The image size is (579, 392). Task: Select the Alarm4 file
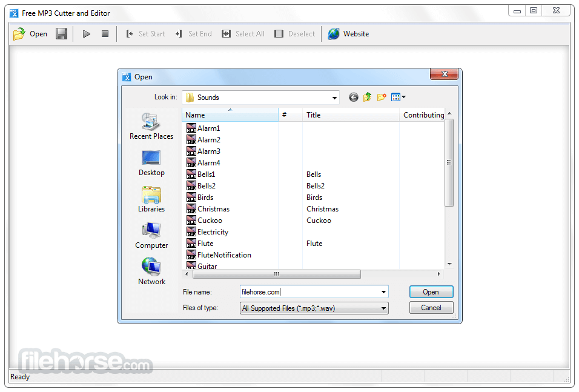[208, 163]
